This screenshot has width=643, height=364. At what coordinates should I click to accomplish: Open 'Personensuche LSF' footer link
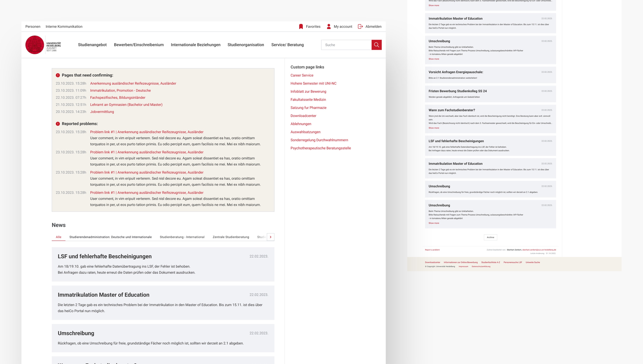[513, 262]
